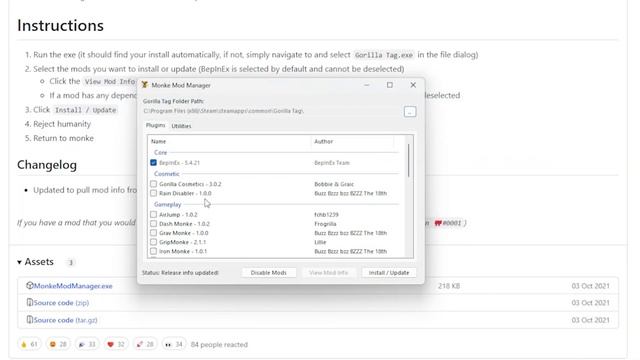Click the Name column header
The width and height of the screenshot is (640, 360).
point(230,141)
